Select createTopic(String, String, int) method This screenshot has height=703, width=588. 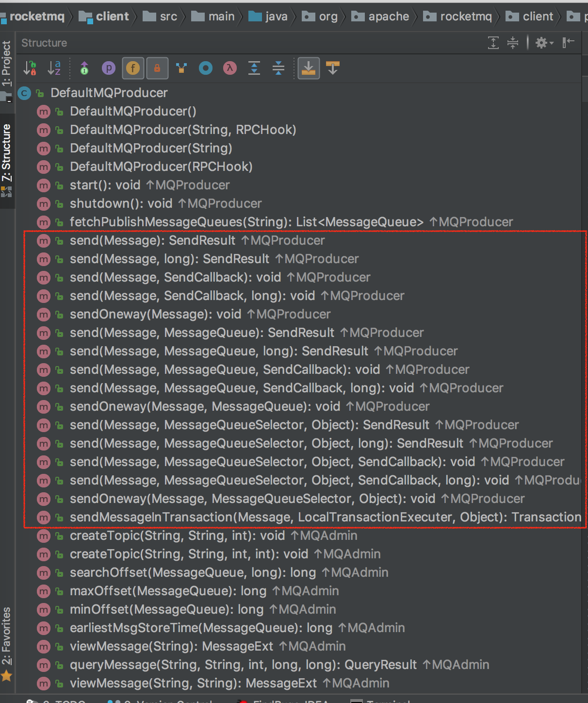pos(213,536)
